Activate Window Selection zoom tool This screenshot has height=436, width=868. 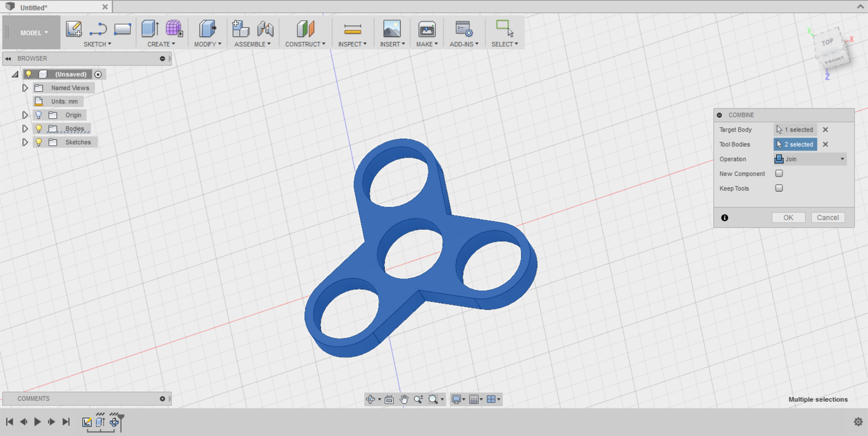click(x=434, y=399)
